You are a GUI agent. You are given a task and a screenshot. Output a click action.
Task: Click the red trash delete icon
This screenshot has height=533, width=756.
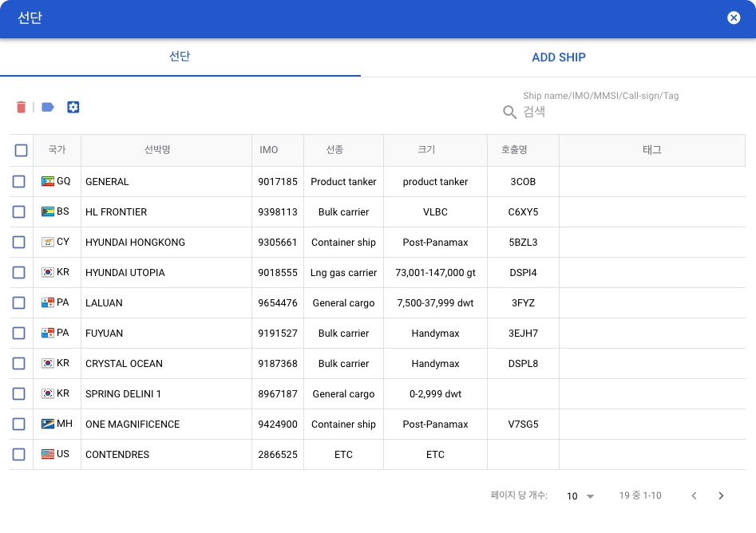(x=22, y=107)
